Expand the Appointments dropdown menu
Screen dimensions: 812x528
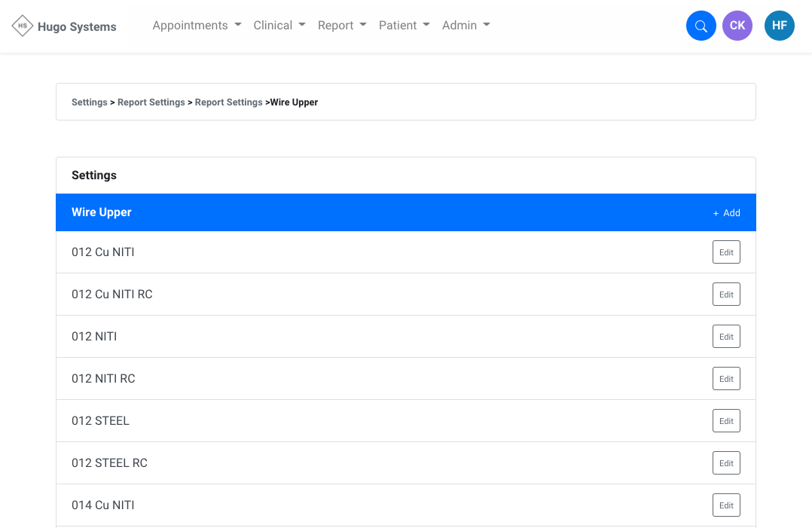point(197,26)
